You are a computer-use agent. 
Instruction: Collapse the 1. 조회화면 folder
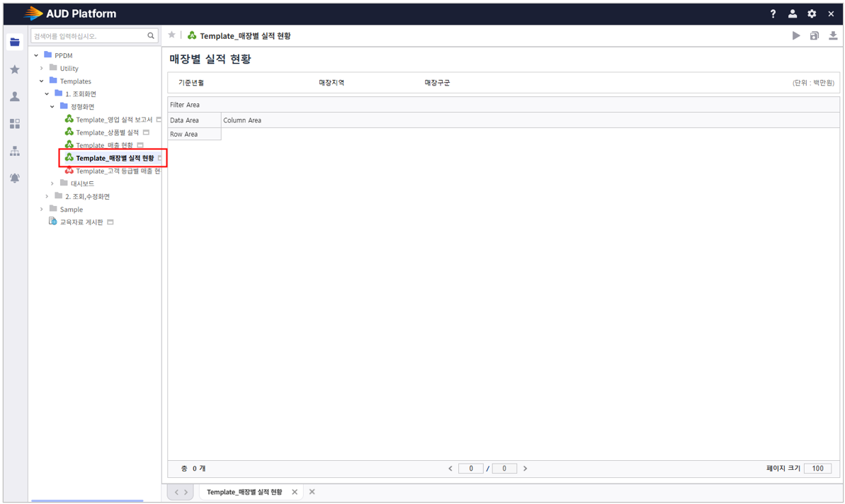pyautogui.click(x=47, y=93)
